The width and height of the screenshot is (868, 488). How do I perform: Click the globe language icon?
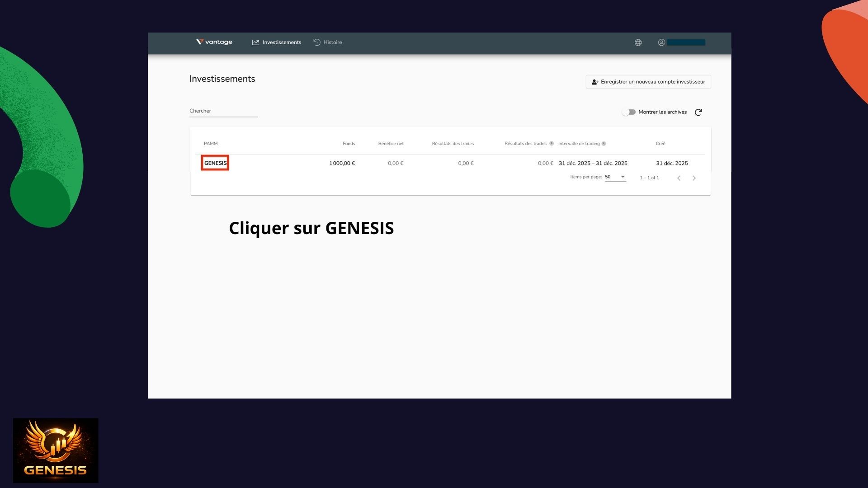coord(638,42)
